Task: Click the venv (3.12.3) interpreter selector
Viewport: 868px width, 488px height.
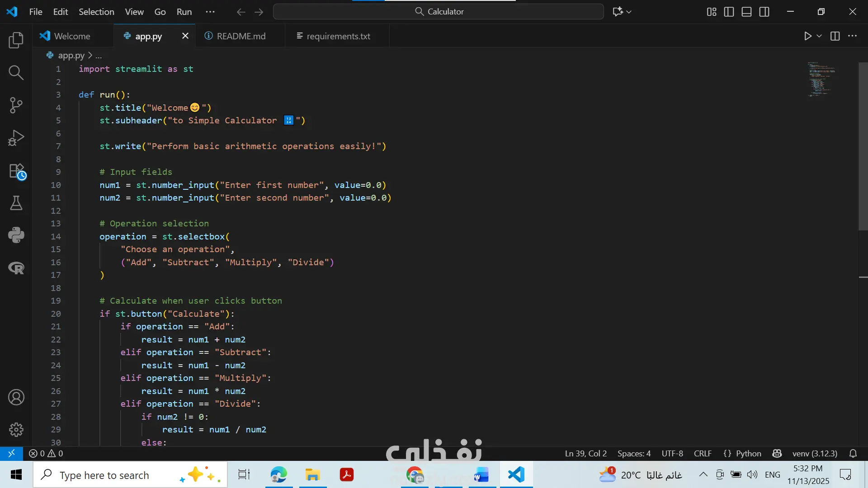Action: [814, 453]
